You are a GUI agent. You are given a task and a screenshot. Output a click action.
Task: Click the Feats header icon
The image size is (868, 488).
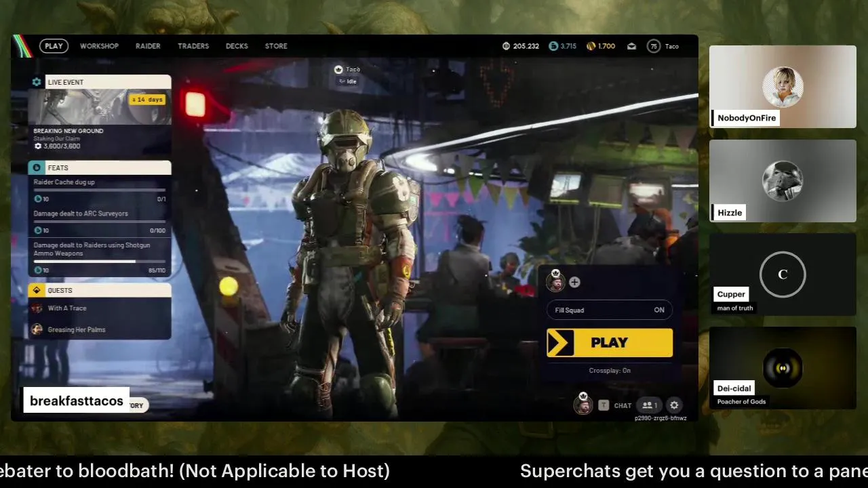click(37, 167)
